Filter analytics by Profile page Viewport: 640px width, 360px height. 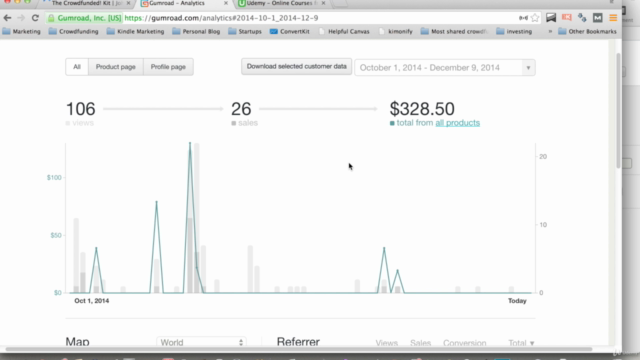coord(168,67)
